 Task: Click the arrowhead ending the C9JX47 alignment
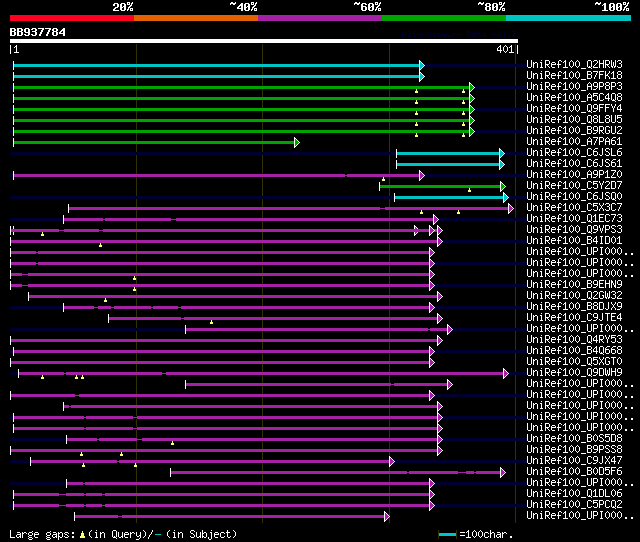(x=392, y=462)
